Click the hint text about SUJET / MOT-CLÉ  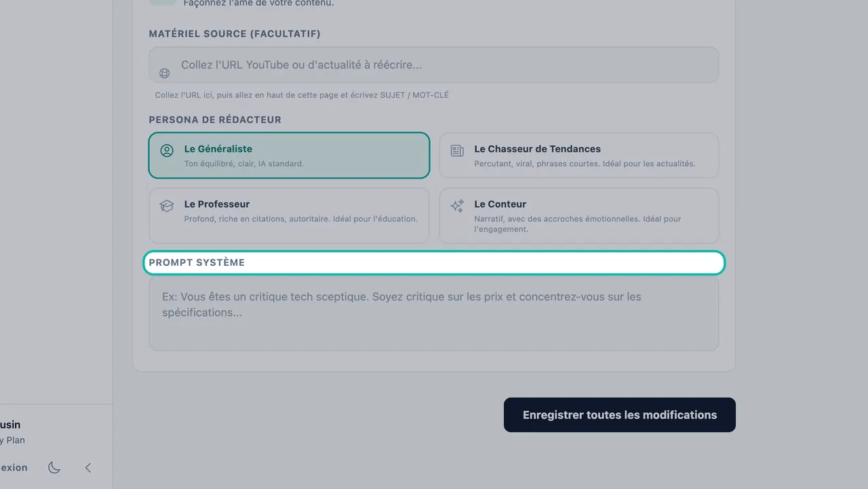[302, 95]
